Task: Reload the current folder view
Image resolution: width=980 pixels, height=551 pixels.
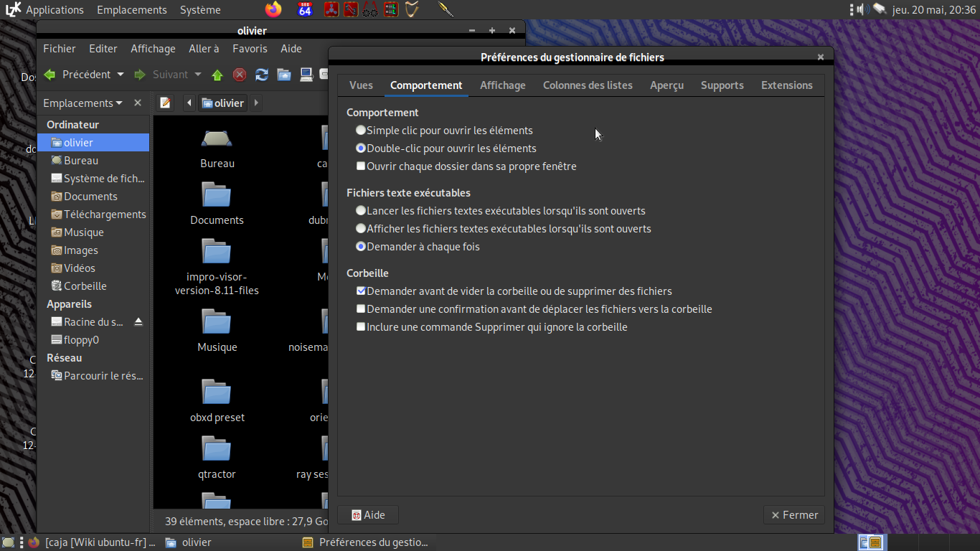Action: tap(262, 75)
